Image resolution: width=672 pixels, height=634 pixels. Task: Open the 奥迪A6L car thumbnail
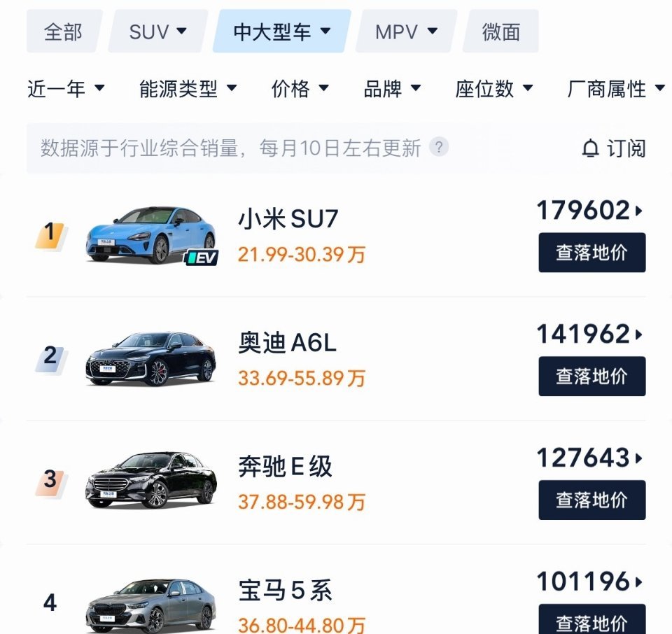(151, 358)
